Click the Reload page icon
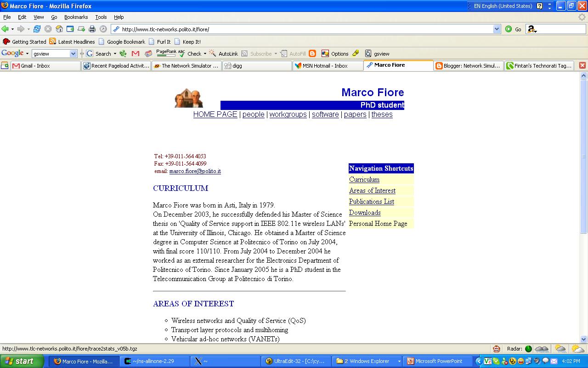Screen dimensions: 588x368 tap(37, 29)
